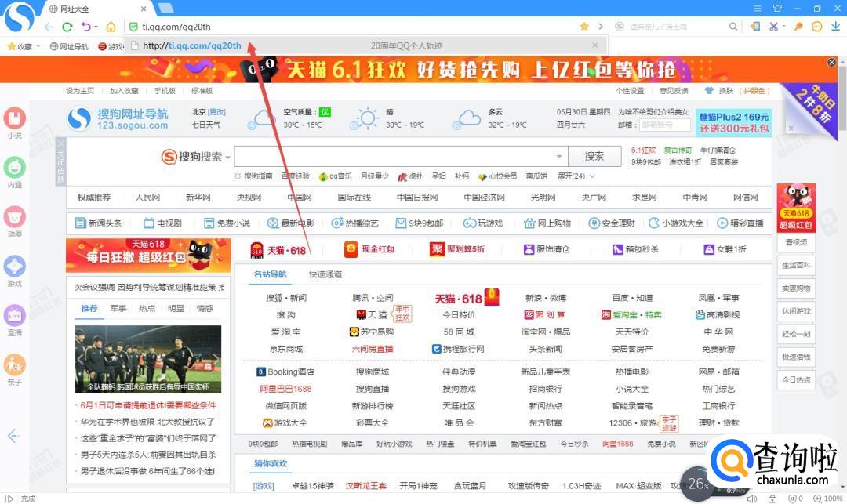Viewport: 847px width, 504px height.
Task: Open the 收藏 favorites dropdown
Action: [x=24, y=46]
